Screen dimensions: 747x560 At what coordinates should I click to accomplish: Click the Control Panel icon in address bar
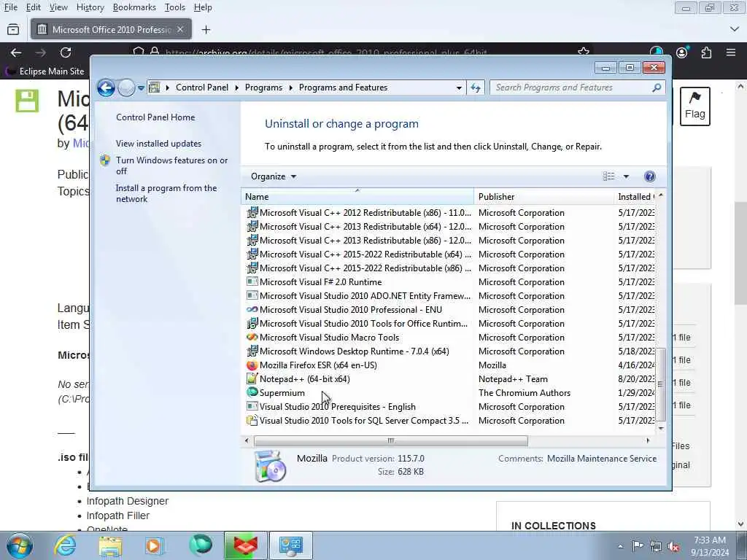pos(155,87)
